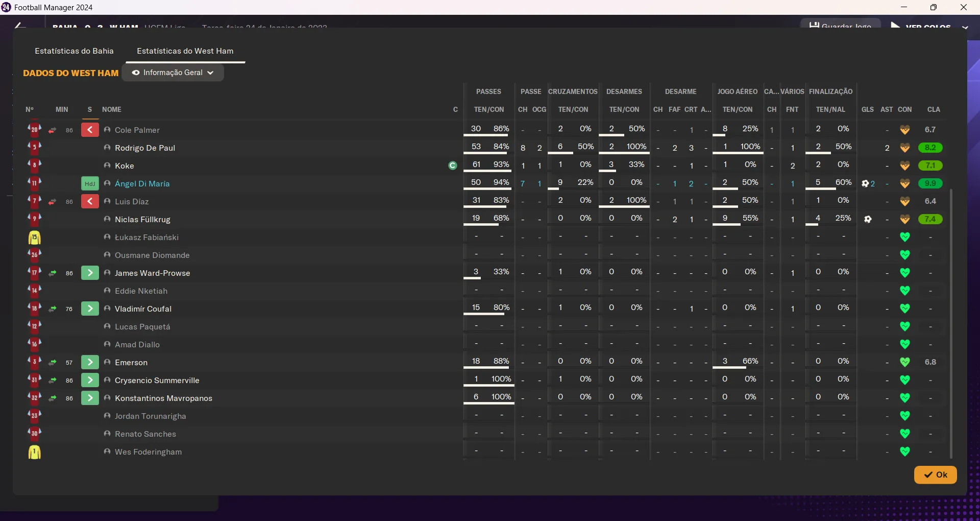Select Estatísticas do West Ham tab
The image size is (980, 521).
185,51
